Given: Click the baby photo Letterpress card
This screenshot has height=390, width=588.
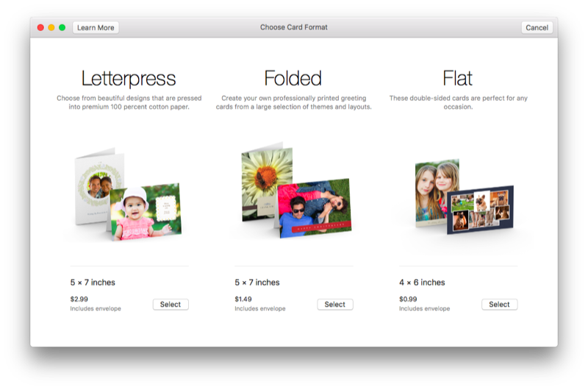Looking at the screenshot, I should pyautogui.click(x=146, y=212).
